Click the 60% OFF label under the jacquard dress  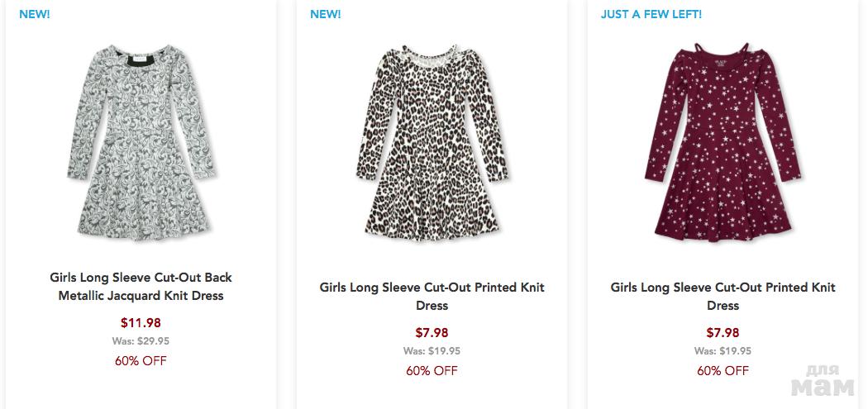(x=141, y=360)
